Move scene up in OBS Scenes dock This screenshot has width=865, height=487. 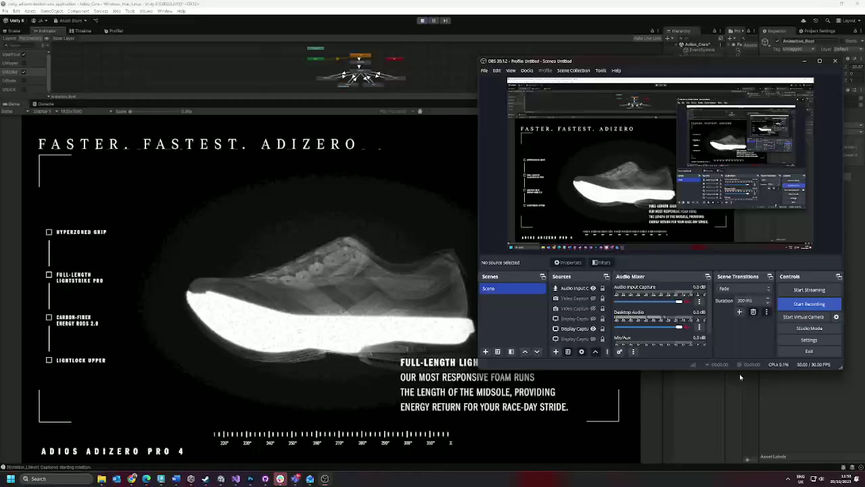[x=525, y=352]
